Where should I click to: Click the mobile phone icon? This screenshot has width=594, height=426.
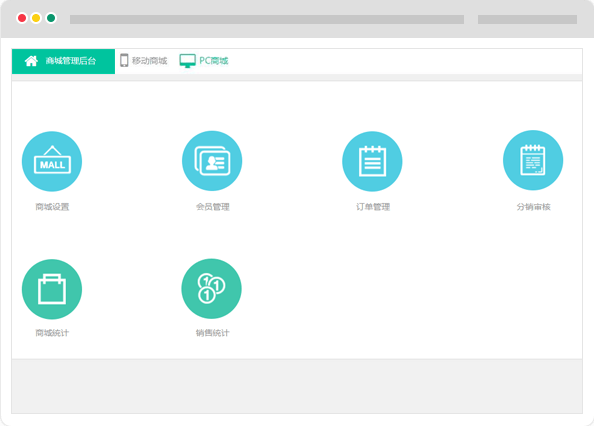(x=124, y=60)
